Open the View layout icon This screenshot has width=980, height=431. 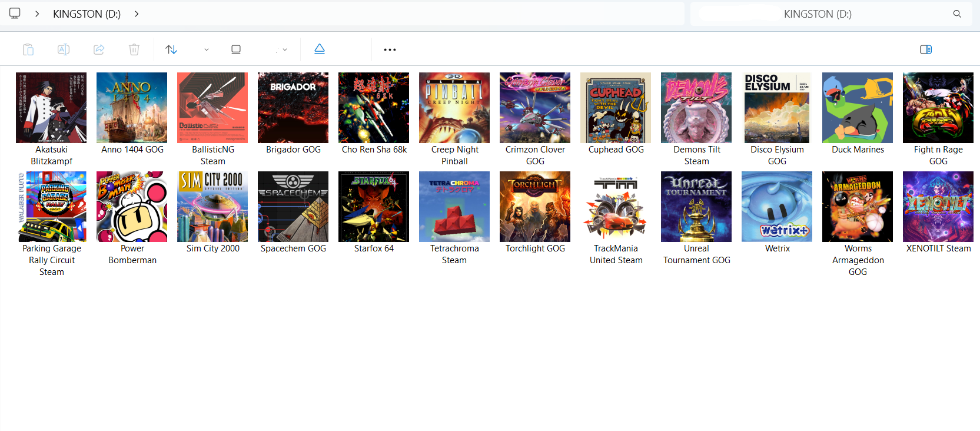point(236,49)
